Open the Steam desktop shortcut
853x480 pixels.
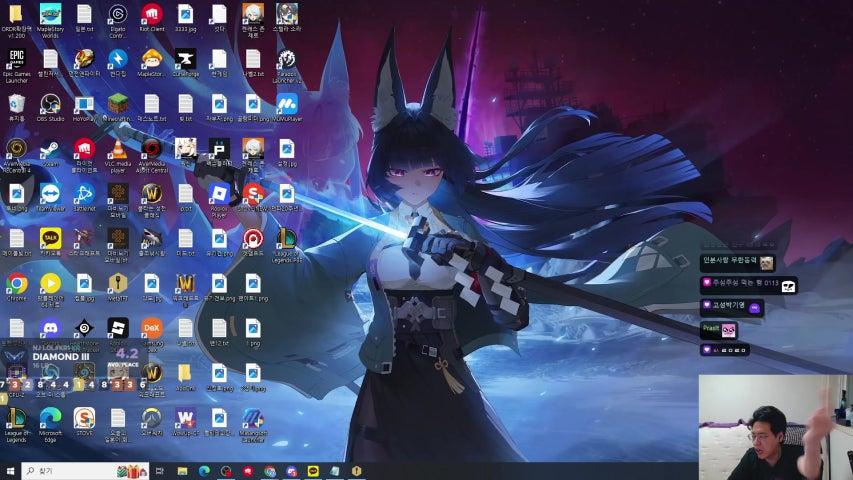50,150
